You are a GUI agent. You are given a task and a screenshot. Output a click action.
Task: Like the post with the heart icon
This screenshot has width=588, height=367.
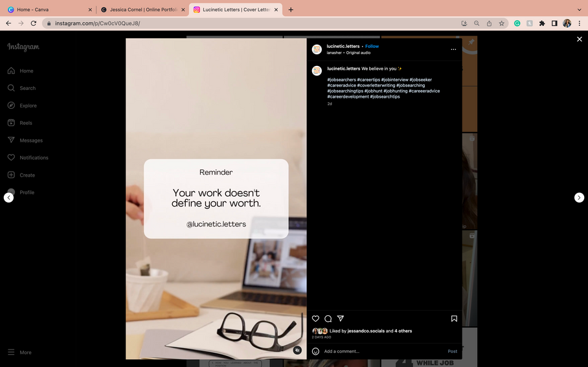[x=316, y=318]
